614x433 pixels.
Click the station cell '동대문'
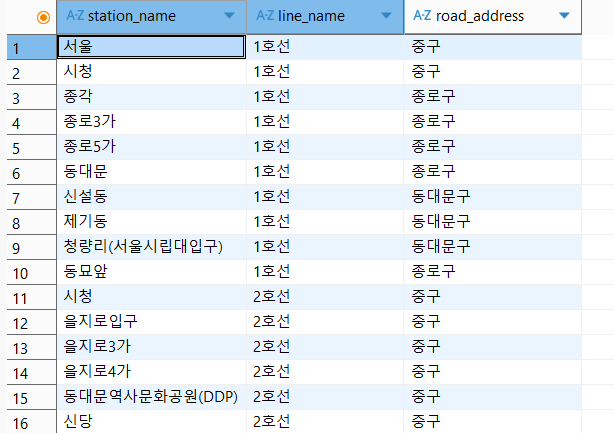[152, 172]
